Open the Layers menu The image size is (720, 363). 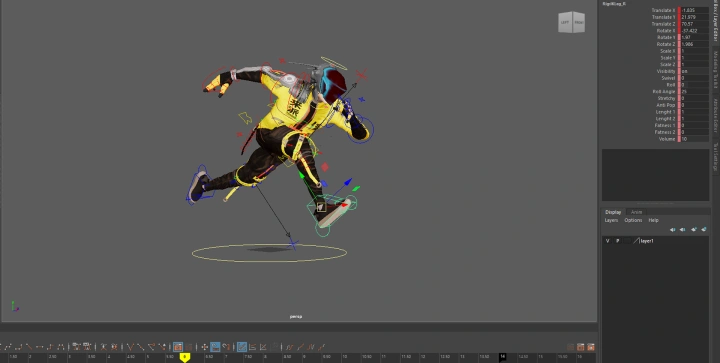click(x=611, y=220)
